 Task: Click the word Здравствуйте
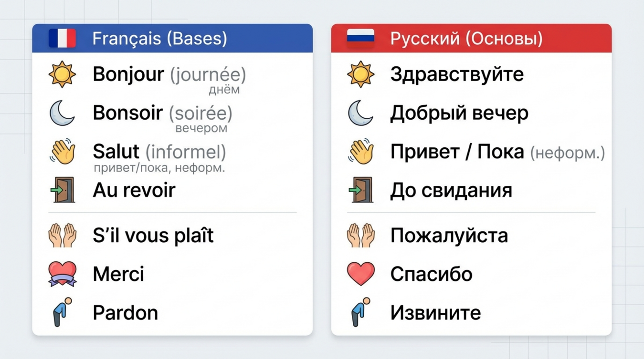(457, 74)
